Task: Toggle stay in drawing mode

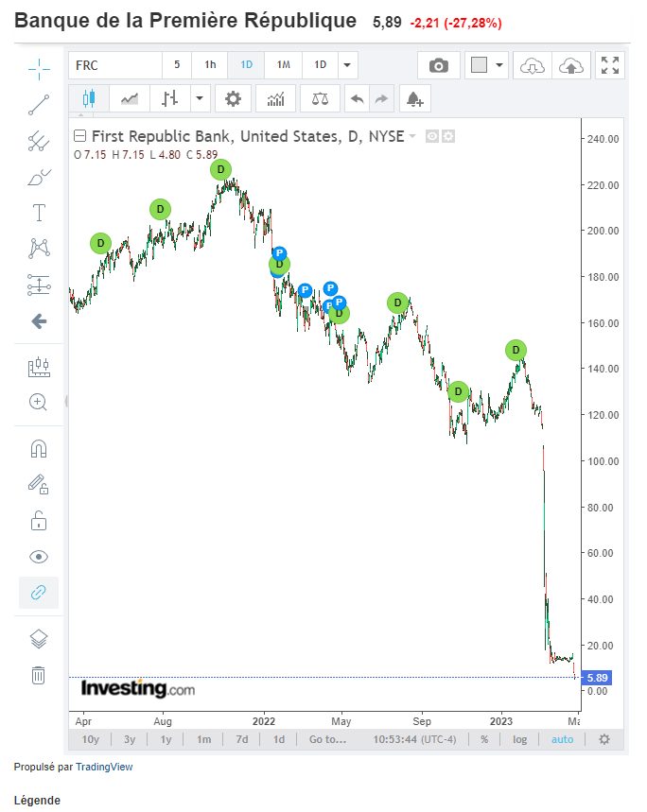Action: tap(39, 485)
